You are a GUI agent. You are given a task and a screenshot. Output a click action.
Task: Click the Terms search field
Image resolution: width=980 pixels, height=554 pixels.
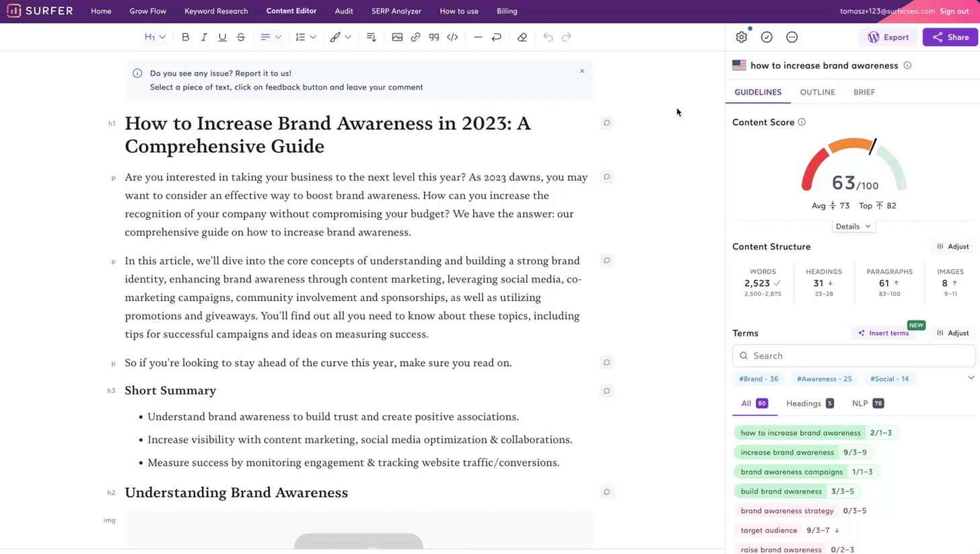point(853,355)
